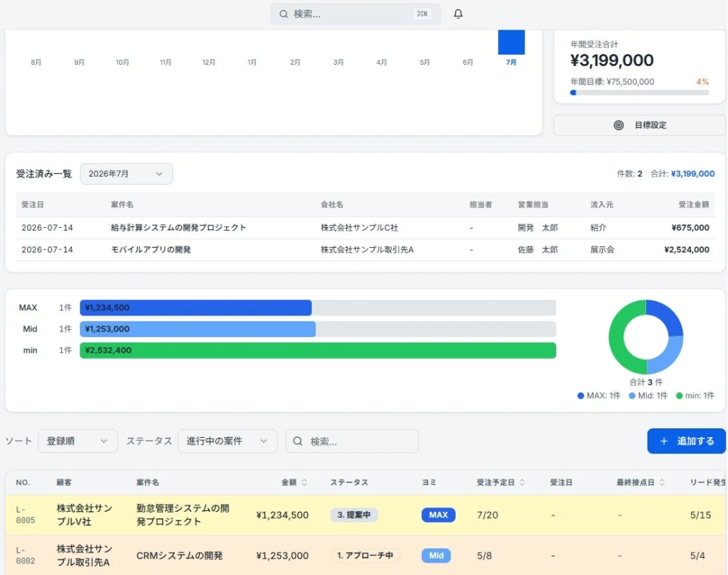The image size is (728, 575).
Task: Click the target icon on 目標設定 button
Action: [619, 125]
